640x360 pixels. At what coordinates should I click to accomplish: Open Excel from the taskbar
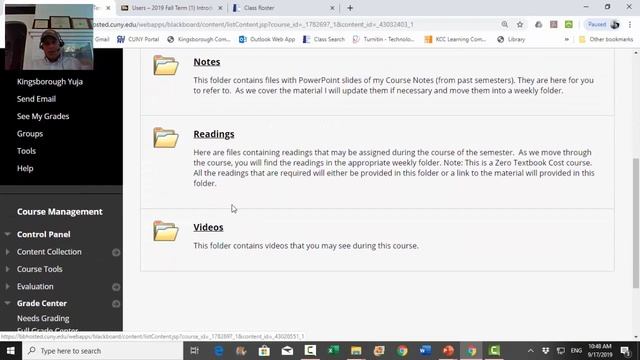coord(333,351)
